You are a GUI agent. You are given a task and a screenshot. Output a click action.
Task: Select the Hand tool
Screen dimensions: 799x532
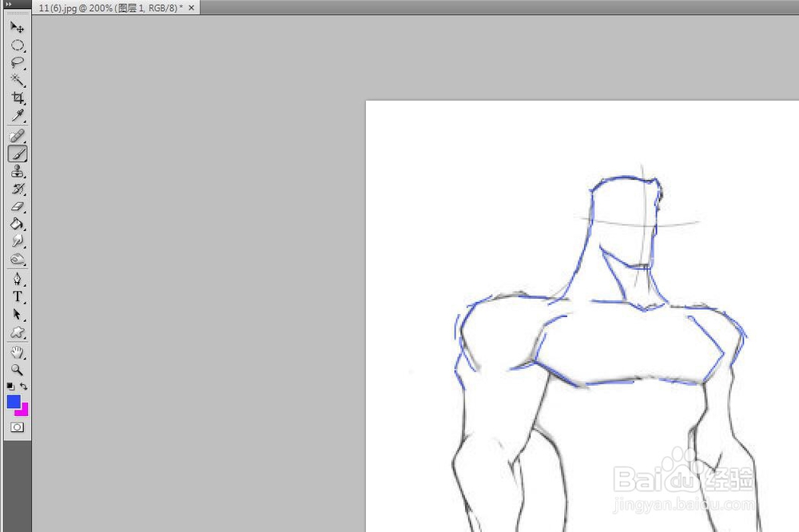coord(18,352)
